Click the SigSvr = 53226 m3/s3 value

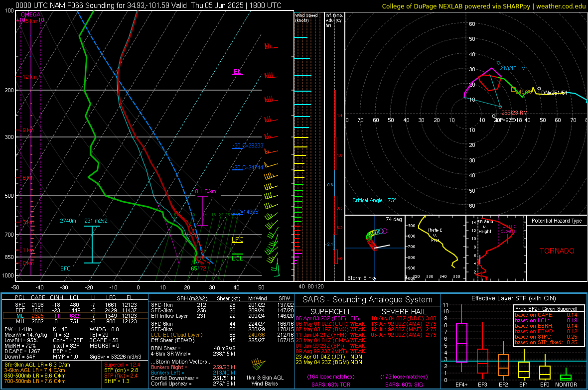point(116,357)
